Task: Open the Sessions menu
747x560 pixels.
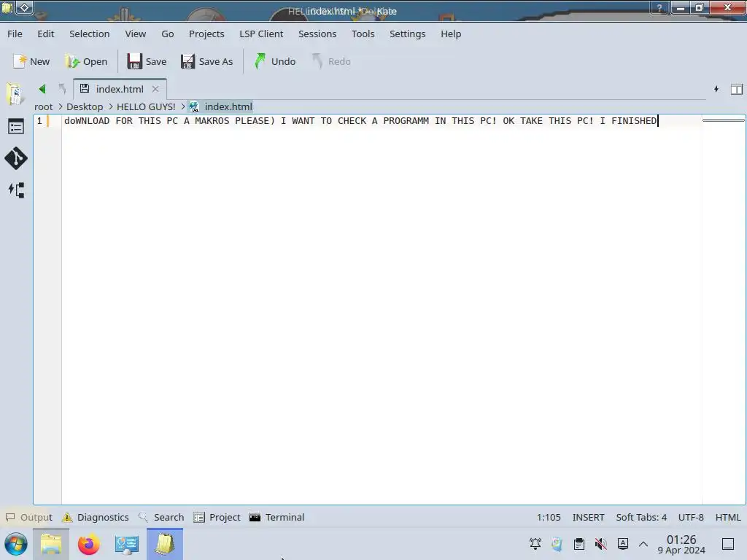Action: point(317,34)
